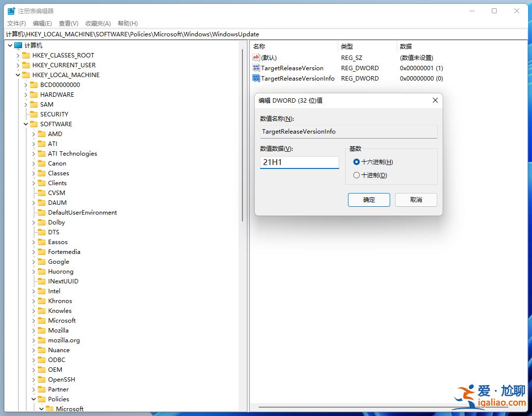This screenshot has height=416, width=532.
Task: Select the (默认) REG_SZ string value icon
Action: (257, 57)
